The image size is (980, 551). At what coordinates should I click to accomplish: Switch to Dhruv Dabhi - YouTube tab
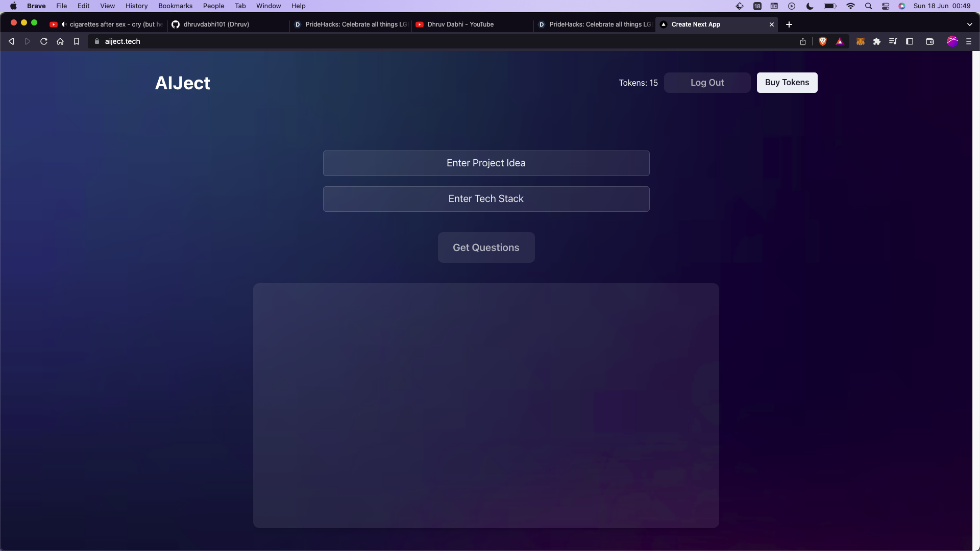tap(460, 24)
